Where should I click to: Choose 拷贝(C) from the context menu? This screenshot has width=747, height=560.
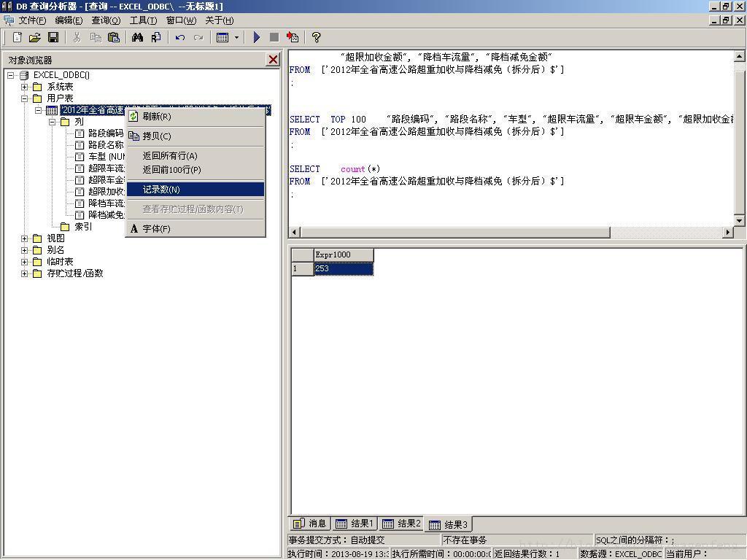196,136
